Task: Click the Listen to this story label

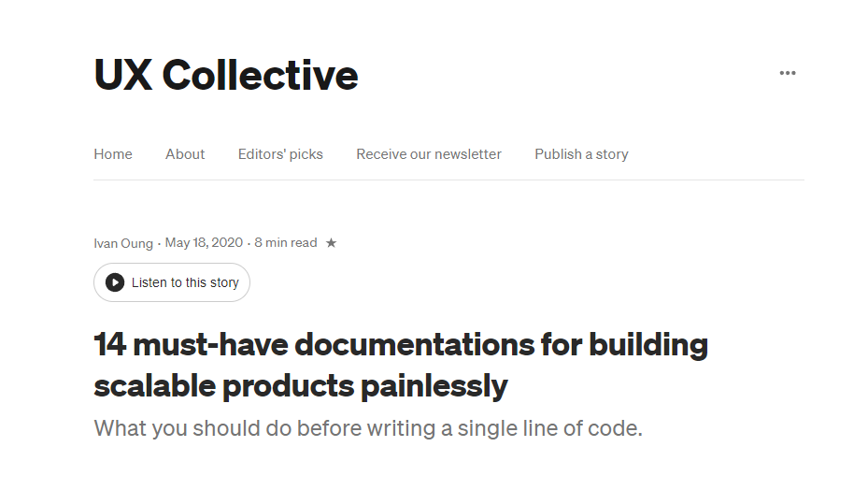Action: (x=185, y=282)
